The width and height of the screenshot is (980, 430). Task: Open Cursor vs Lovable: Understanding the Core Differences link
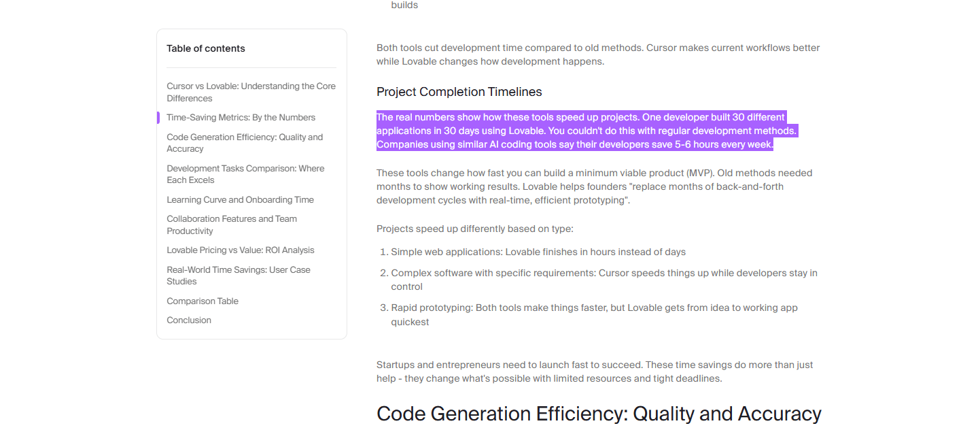(x=251, y=92)
